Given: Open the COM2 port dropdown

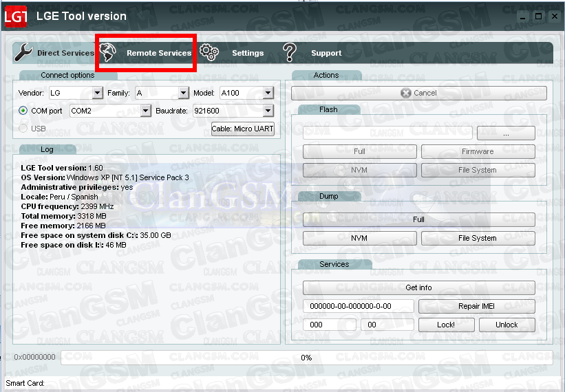Looking at the screenshot, I should coord(146,111).
